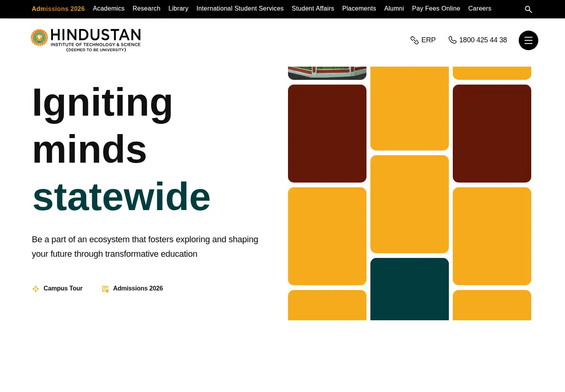
Task: Go to the Library page
Action: pyautogui.click(x=179, y=9)
